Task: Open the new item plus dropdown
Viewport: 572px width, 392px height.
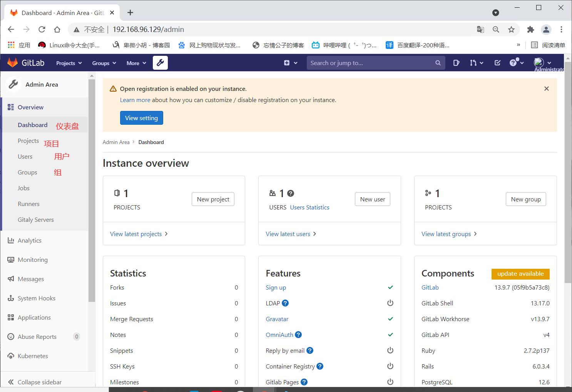Action: click(x=291, y=63)
